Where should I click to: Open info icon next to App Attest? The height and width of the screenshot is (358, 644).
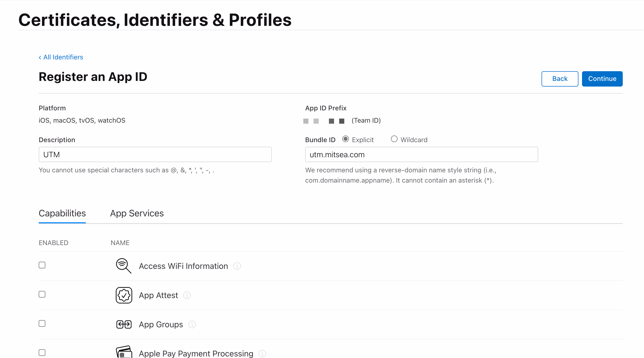coord(187,295)
